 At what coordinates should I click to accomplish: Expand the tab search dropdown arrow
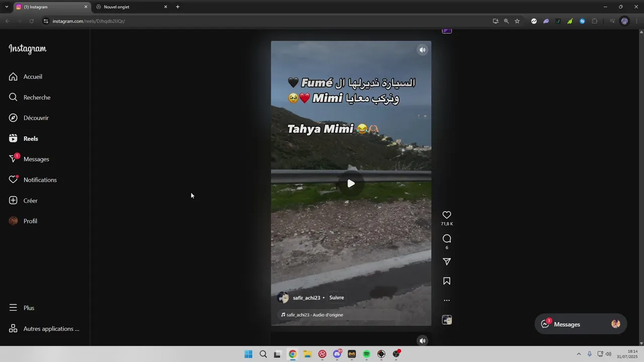pos(7,7)
